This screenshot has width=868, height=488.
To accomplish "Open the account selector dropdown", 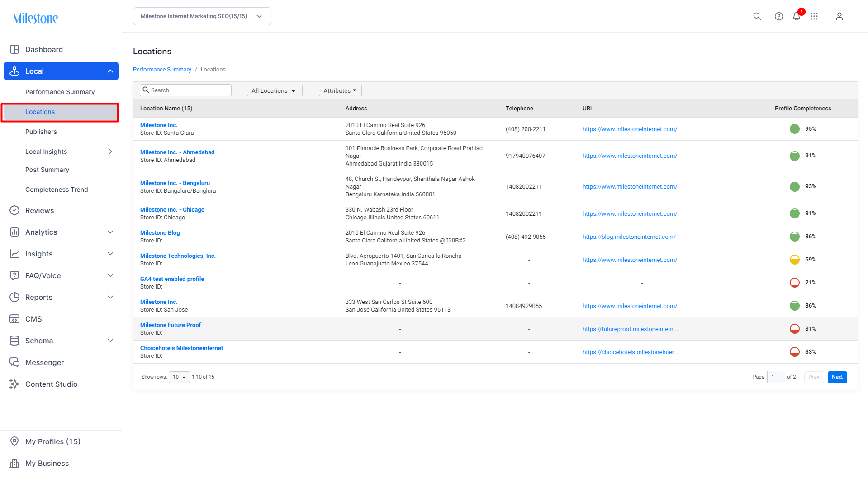I will click(202, 16).
